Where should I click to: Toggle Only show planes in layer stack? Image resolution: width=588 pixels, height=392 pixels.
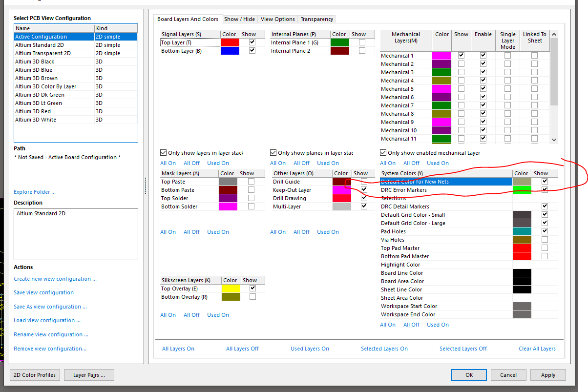point(273,153)
